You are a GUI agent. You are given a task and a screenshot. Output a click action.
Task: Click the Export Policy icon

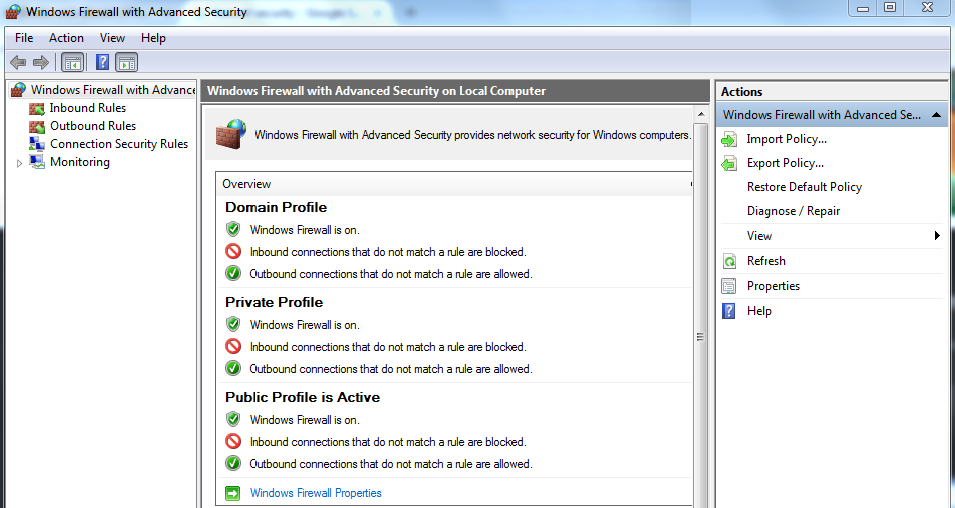(728, 163)
